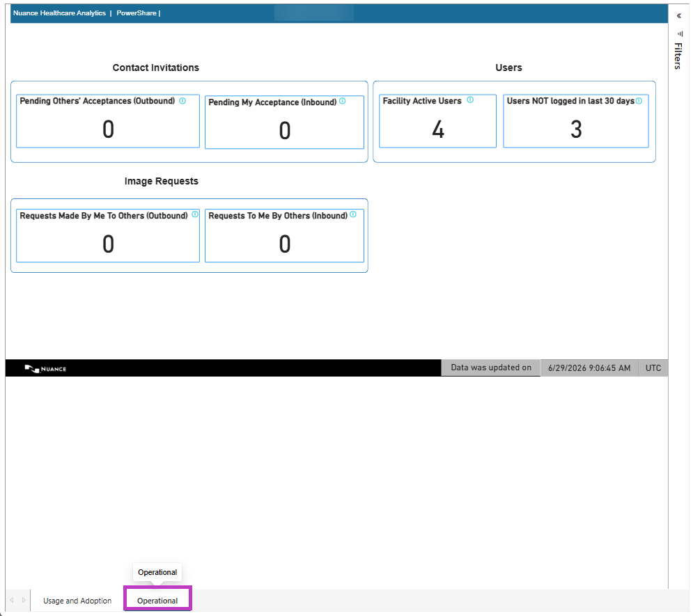Click info icon beside Pending Others' Acceptances (Outbound)

coord(182,101)
